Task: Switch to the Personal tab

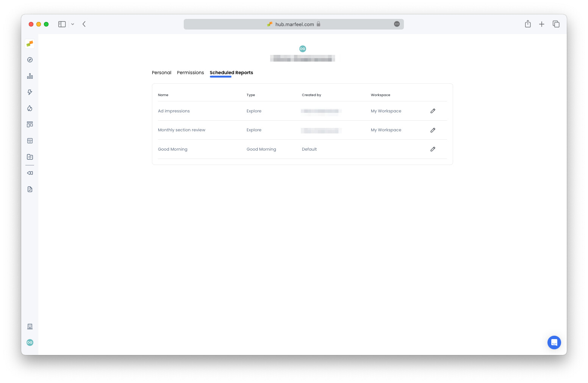Action: pyautogui.click(x=161, y=72)
